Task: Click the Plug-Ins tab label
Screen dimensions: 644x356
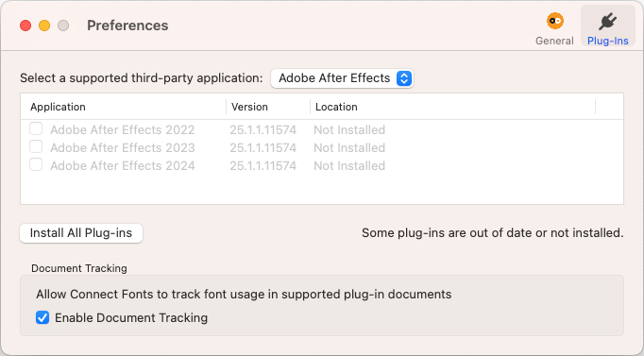Action: (x=607, y=41)
